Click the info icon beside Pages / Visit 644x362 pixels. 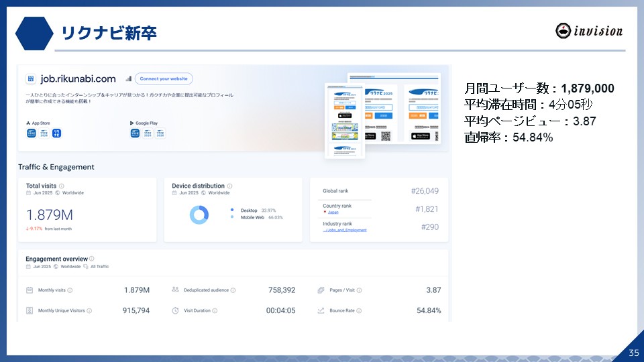click(x=359, y=290)
